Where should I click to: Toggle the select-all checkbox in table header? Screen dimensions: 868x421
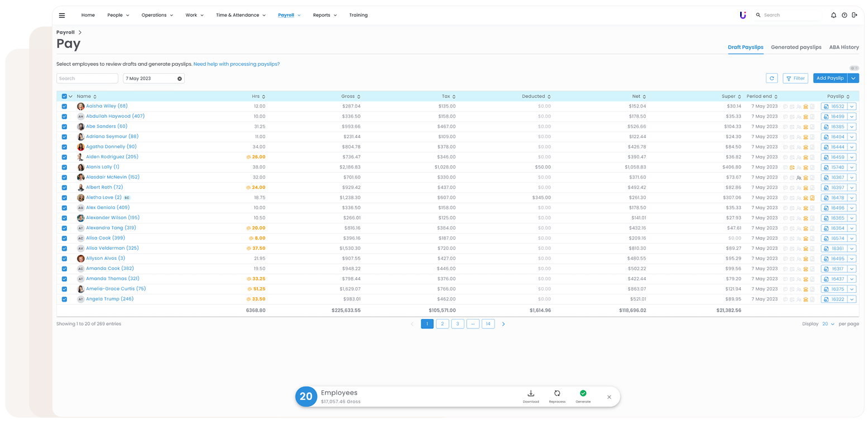click(x=64, y=96)
